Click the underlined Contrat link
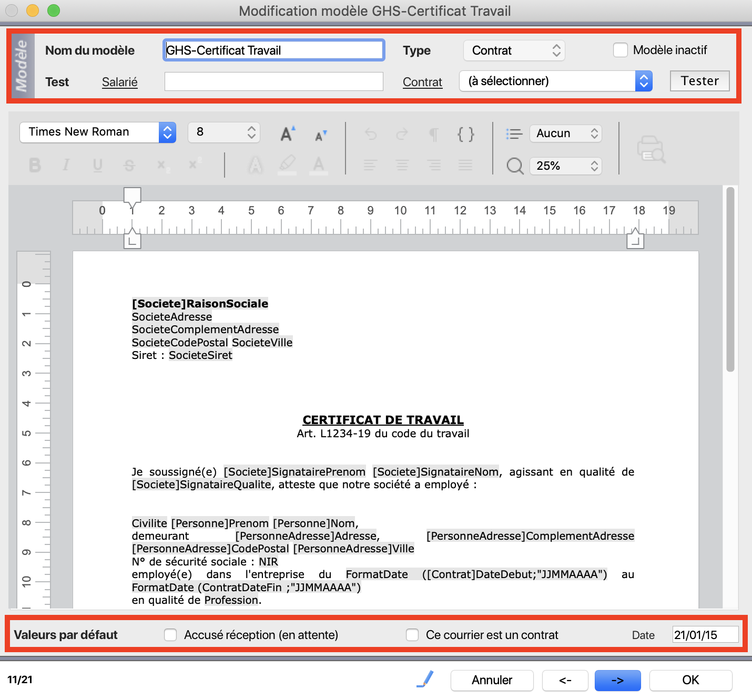Image resolution: width=752 pixels, height=700 pixels. click(x=423, y=82)
